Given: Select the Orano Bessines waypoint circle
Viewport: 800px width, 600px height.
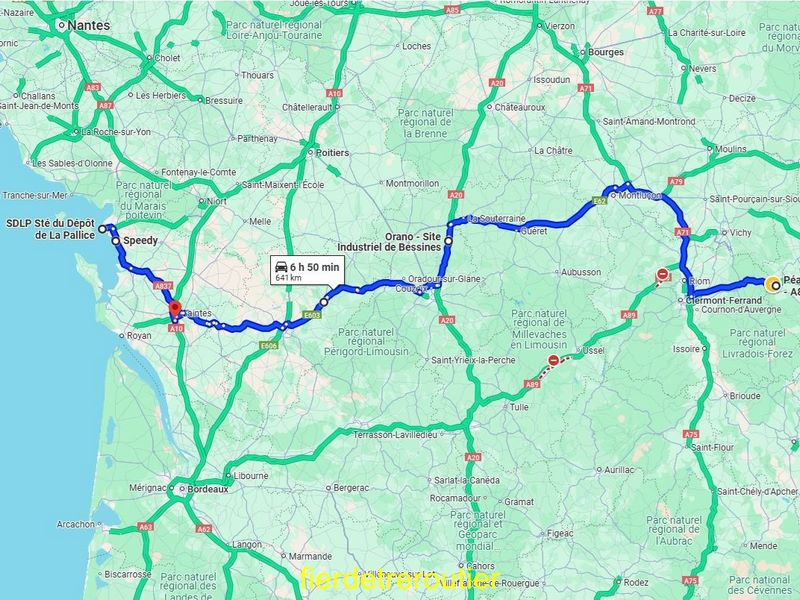Looking at the screenshot, I should tap(448, 241).
